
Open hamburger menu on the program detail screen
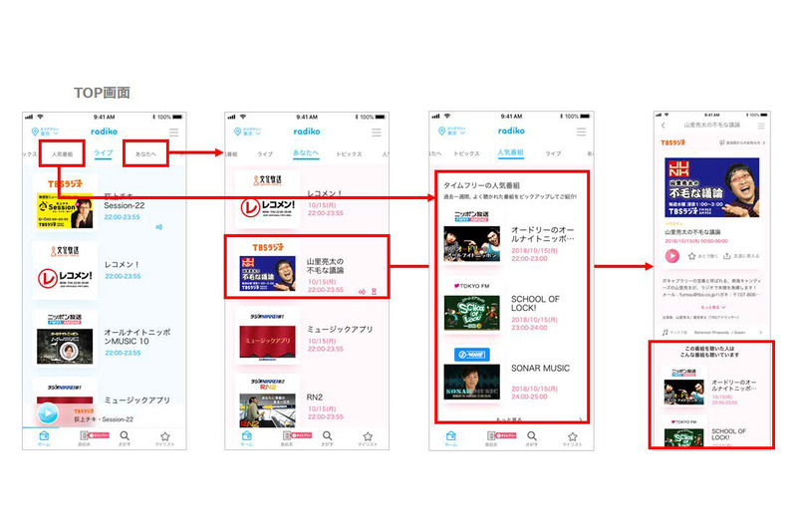(x=761, y=126)
